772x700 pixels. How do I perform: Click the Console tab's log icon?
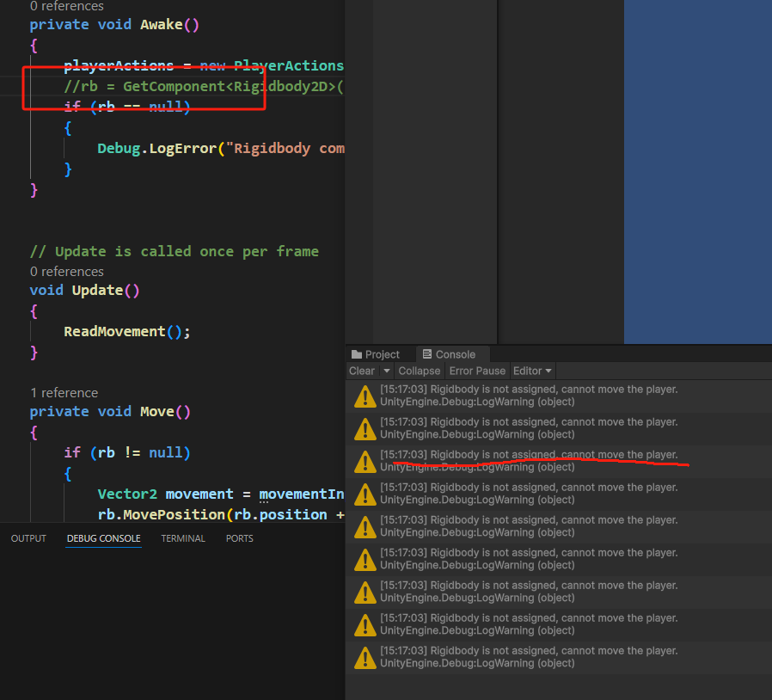[427, 354]
